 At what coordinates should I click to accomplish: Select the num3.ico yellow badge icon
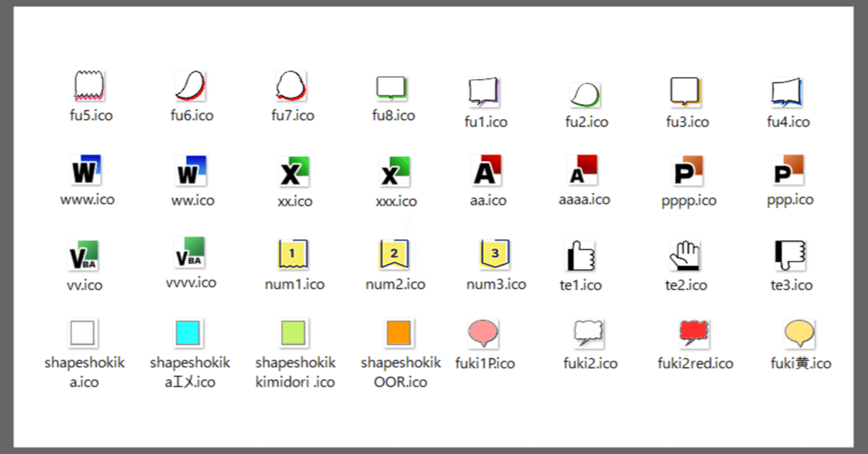[495, 254]
